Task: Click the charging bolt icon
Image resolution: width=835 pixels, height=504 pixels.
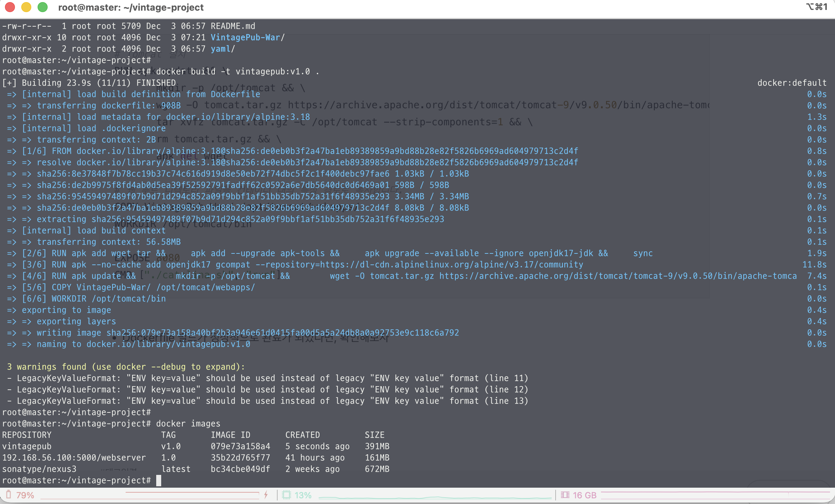Action: tap(266, 495)
